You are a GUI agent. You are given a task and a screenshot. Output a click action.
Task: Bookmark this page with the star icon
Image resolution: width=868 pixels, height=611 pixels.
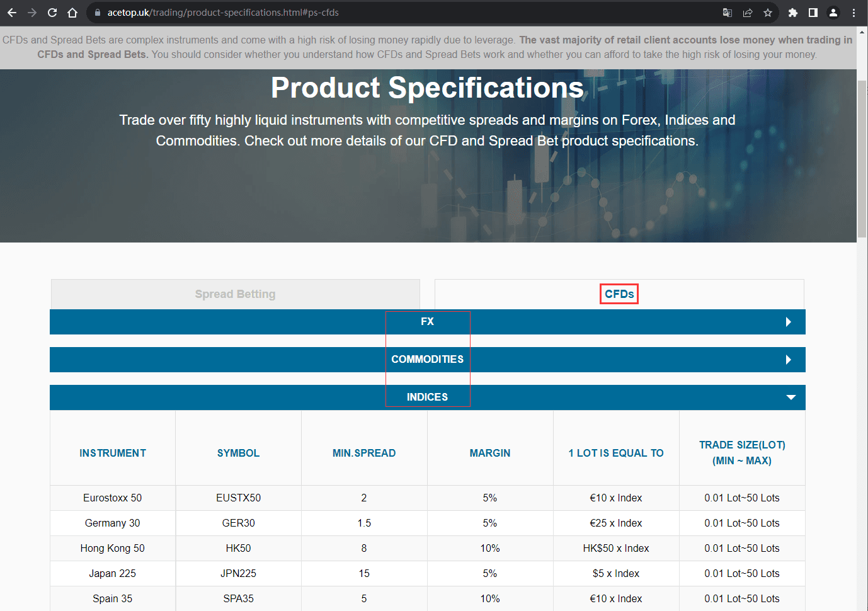(x=768, y=13)
